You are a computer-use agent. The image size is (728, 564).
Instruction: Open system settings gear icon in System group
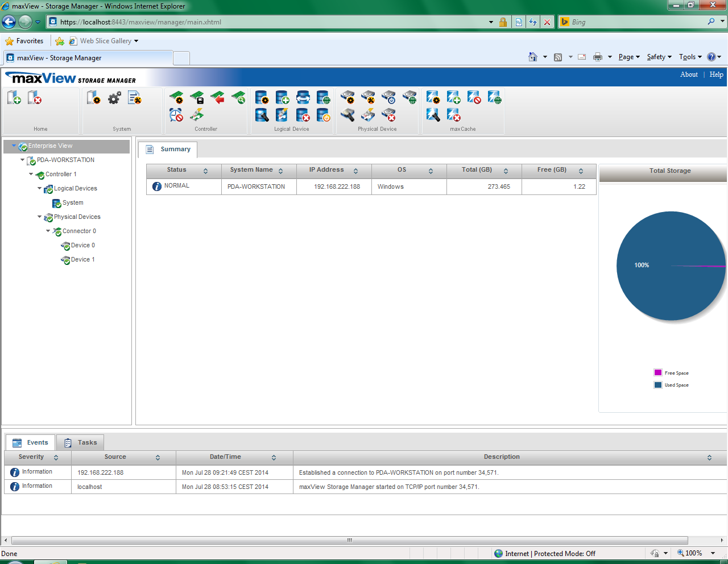tap(114, 98)
